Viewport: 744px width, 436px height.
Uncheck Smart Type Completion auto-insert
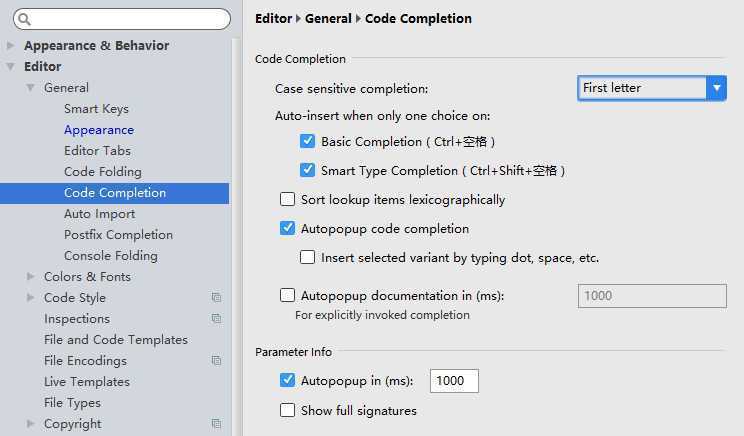(307, 170)
